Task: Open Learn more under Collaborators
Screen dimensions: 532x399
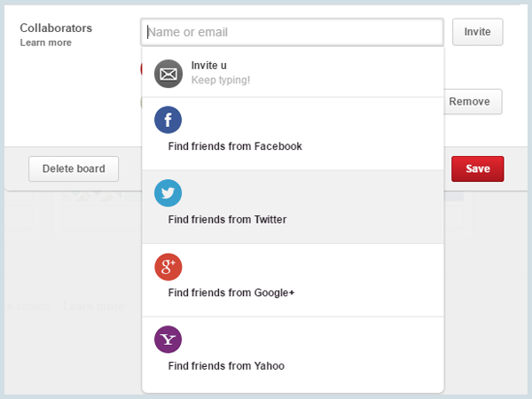Action: click(x=46, y=43)
